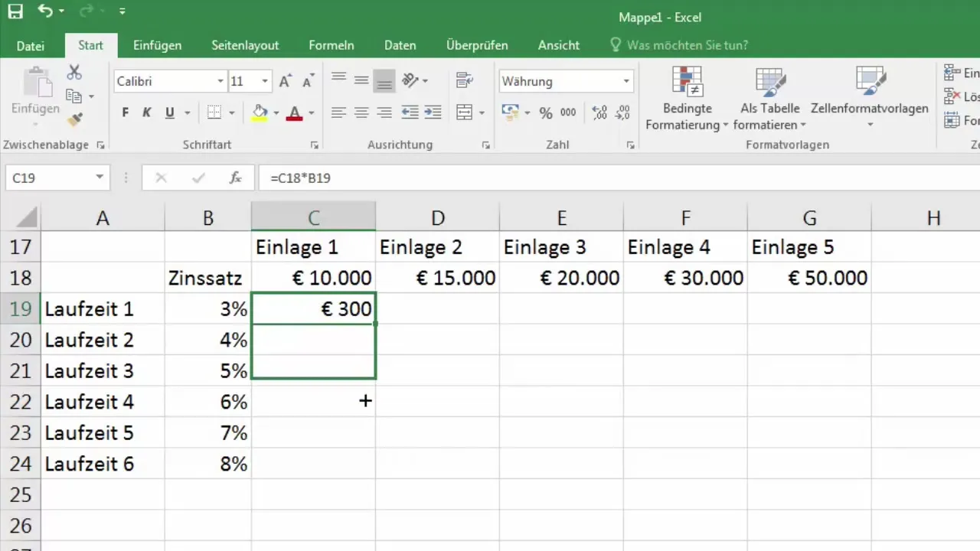980x551 pixels.
Task: Apply percent style format
Action: tap(546, 112)
